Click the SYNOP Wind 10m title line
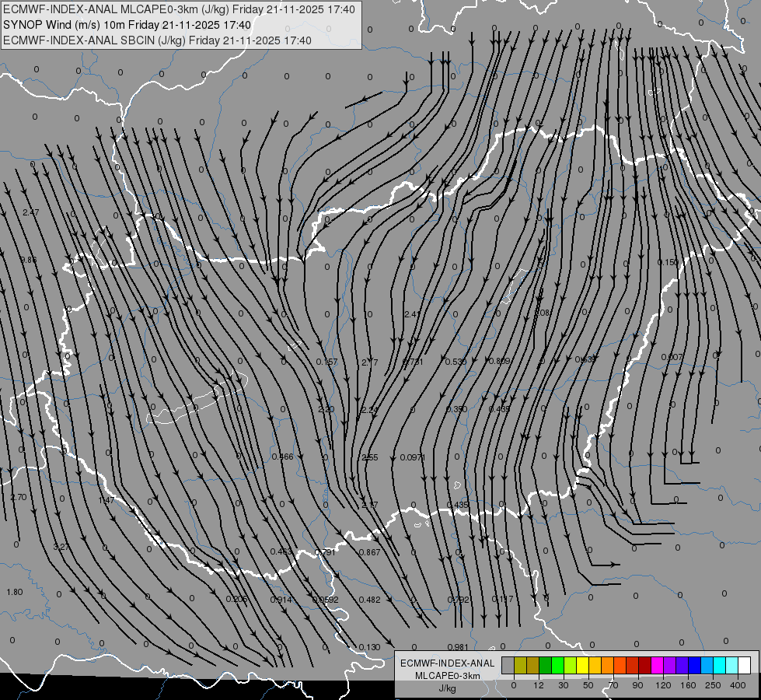The width and height of the screenshot is (761, 700). coord(127,25)
